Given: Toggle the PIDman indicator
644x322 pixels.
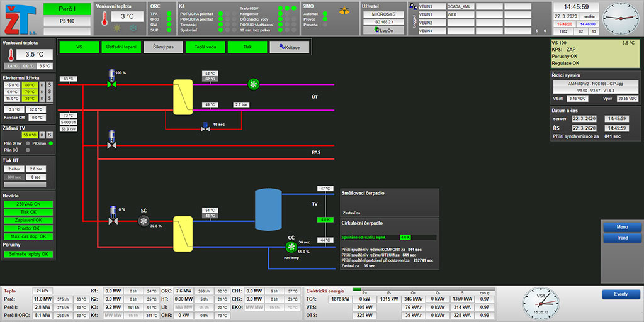Looking at the screenshot, I should (x=50, y=143).
